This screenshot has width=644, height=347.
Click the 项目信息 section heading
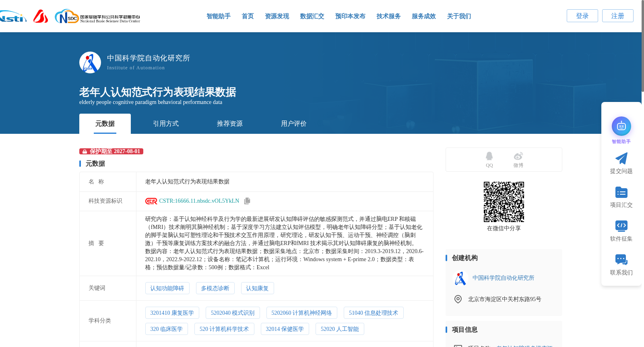click(x=465, y=330)
